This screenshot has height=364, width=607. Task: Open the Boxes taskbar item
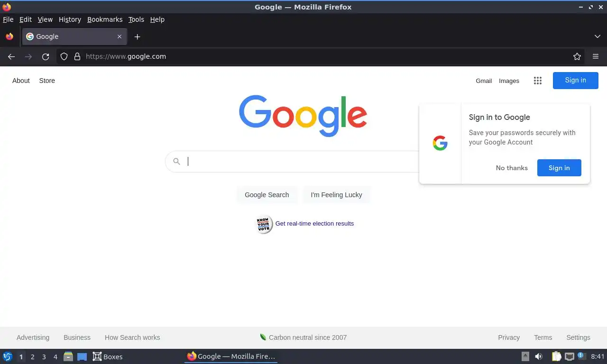tap(108, 356)
